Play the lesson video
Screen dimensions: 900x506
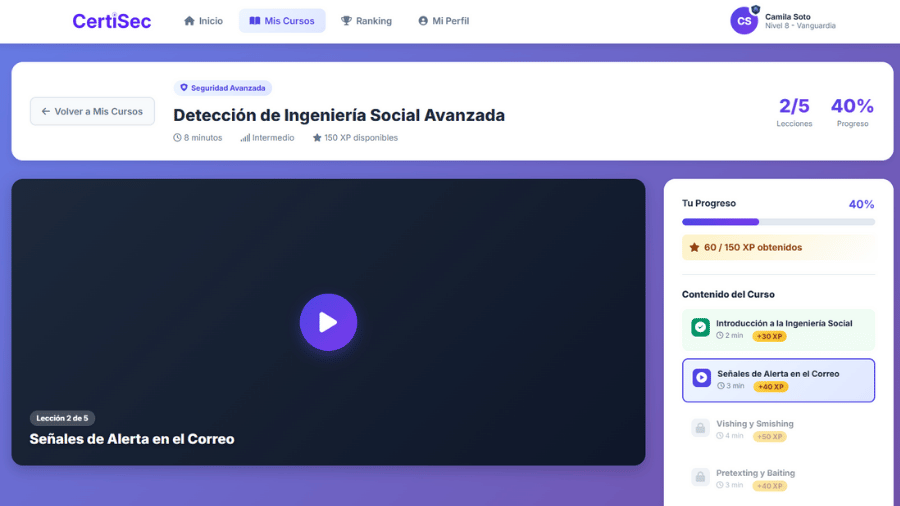point(328,322)
